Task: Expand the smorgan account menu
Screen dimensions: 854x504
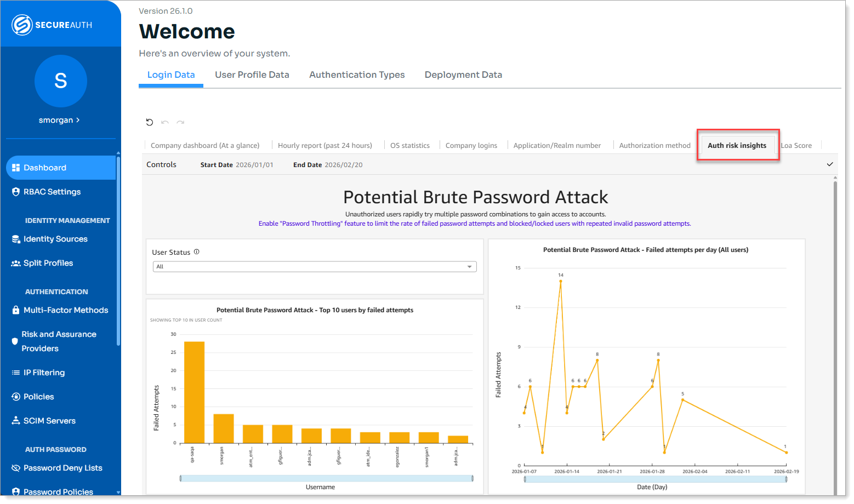Action: click(x=60, y=119)
